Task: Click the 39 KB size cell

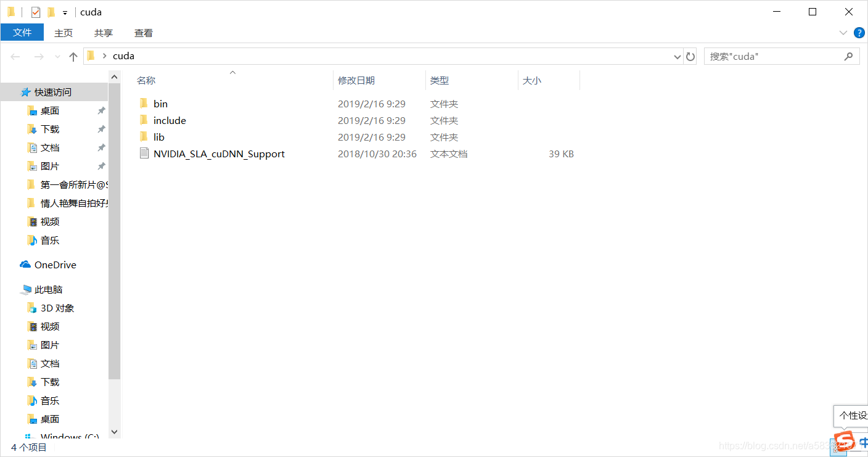Action: click(x=561, y=154)
